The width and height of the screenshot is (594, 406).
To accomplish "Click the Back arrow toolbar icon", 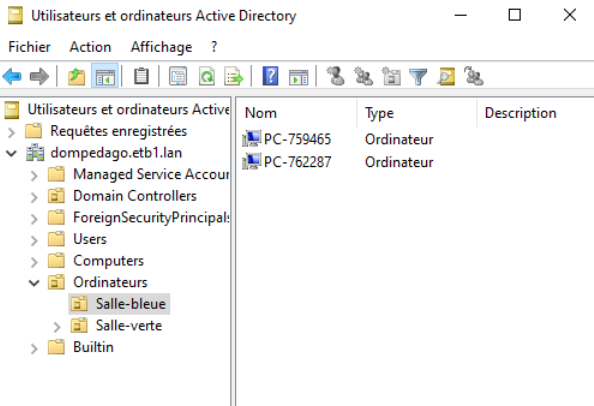I will pos(12,77).
